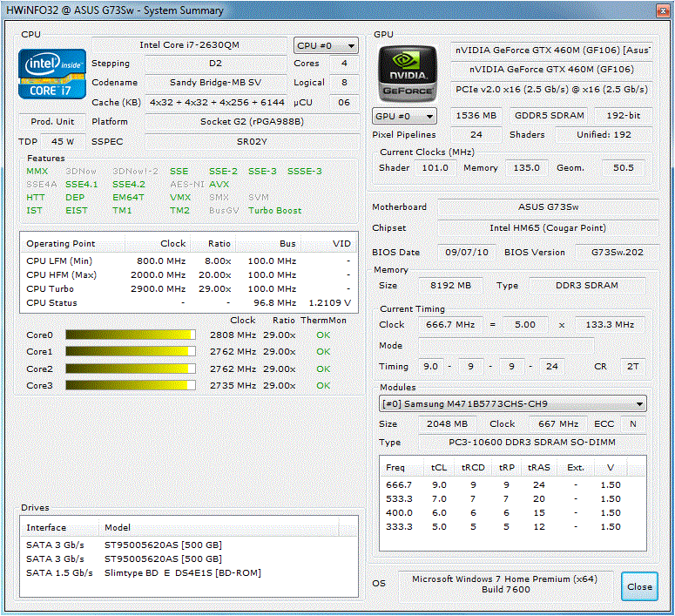Click the tRAS column header
The image size is (675, 616).
[x=539, y=467]
